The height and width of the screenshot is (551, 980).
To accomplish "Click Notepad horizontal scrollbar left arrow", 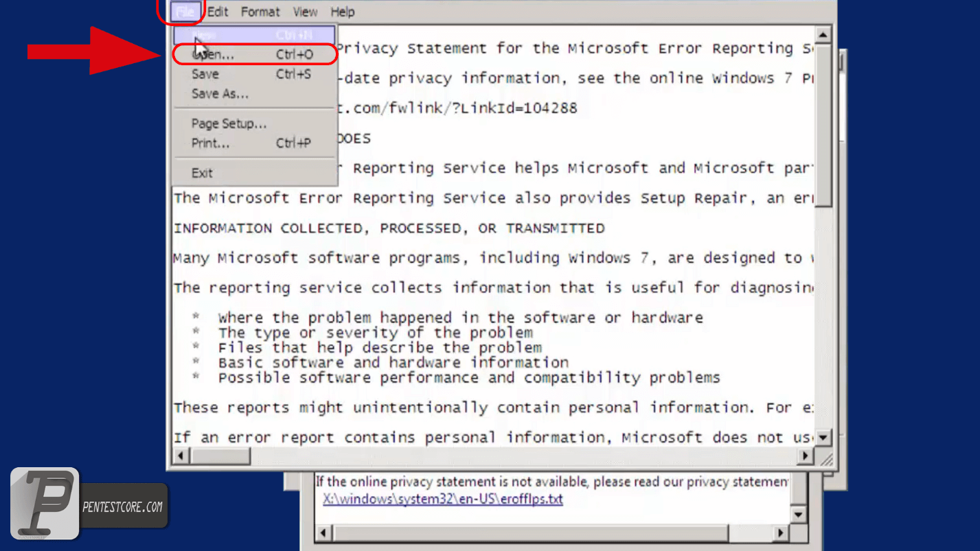I will [x=182, y=455].
